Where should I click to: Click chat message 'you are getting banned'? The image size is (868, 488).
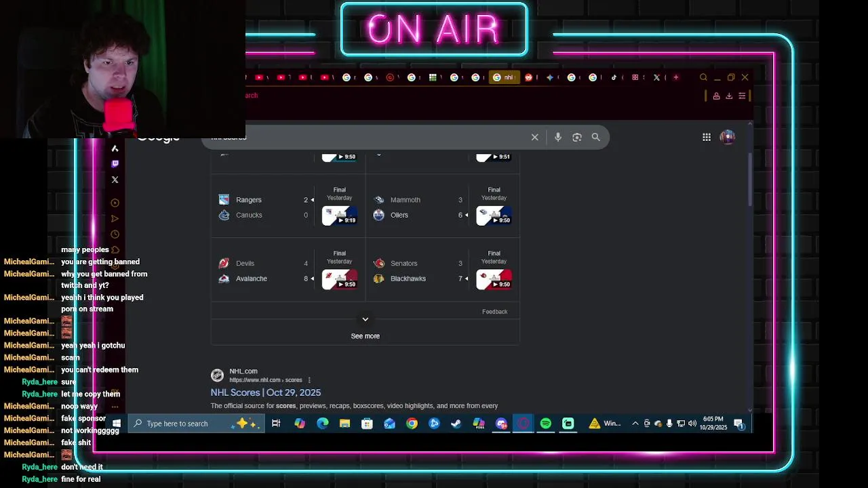point(100,262)
